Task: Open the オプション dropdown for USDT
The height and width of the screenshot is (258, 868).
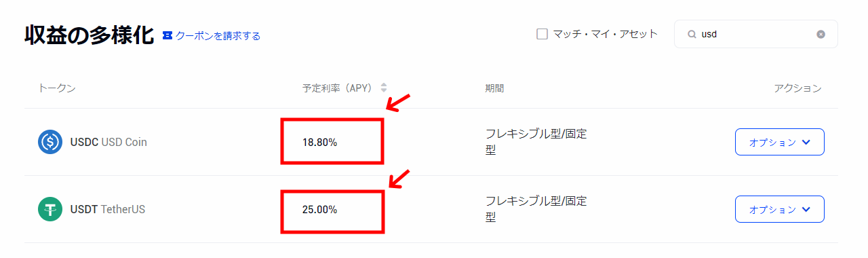Action: pos(780,209)
